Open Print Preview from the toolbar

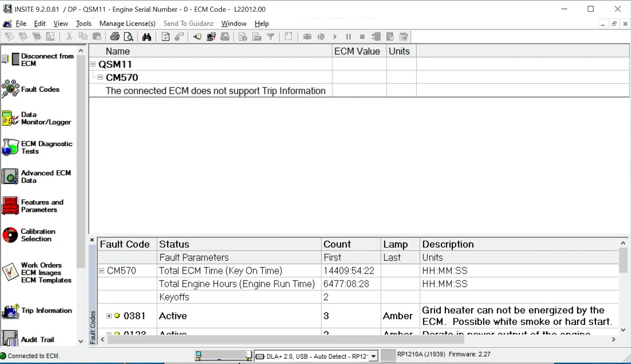point(129,37)
